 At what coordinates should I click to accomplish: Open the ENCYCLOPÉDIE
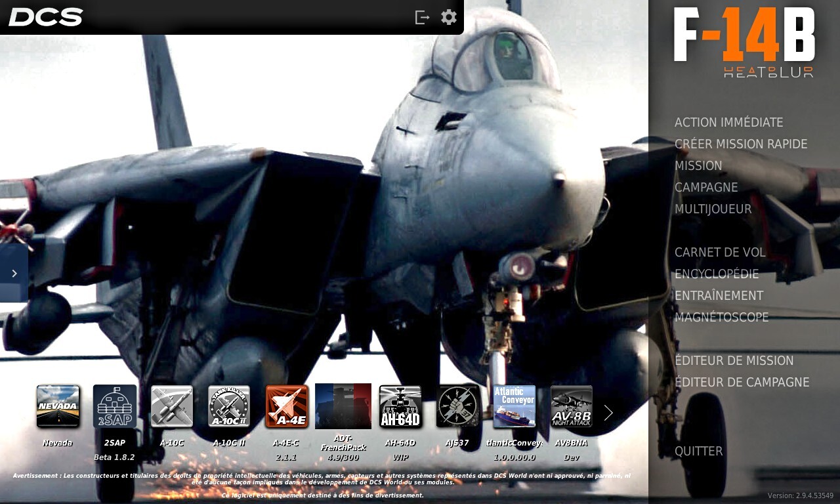(717, 274)
